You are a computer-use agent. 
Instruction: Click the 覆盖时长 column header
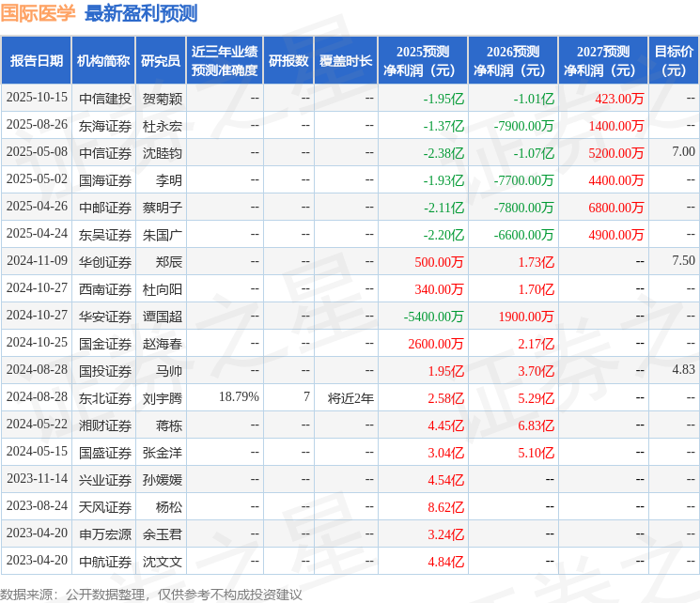346,61
